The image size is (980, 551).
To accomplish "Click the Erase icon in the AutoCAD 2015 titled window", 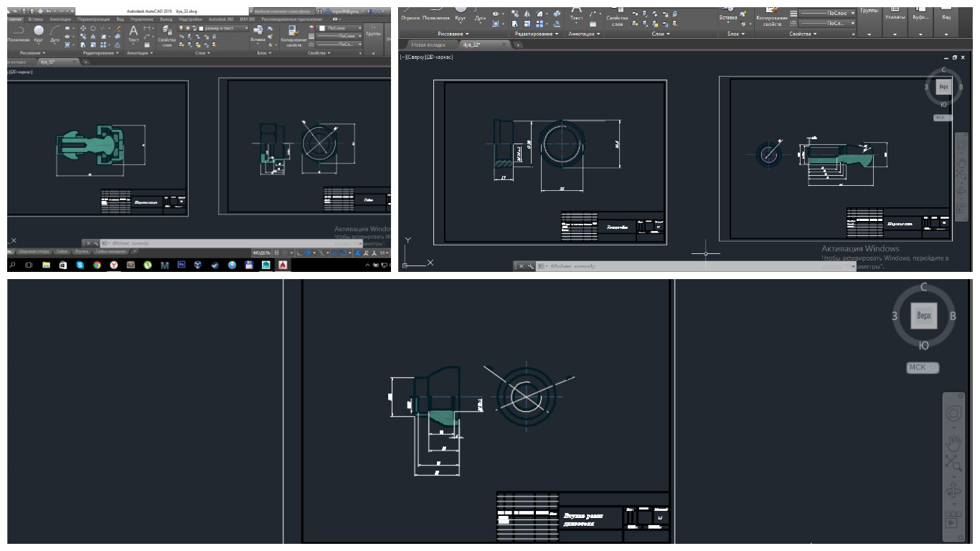I will (118, 28).
